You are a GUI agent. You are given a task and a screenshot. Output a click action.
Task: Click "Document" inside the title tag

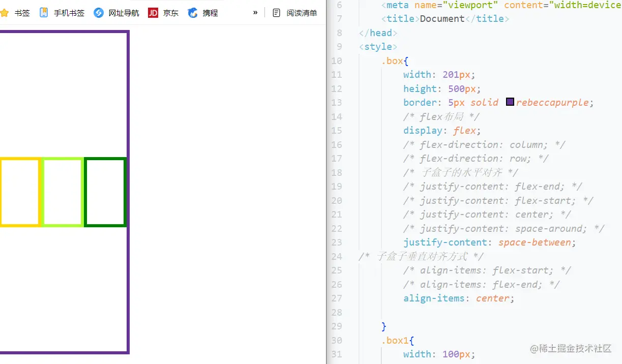point(442,19)
